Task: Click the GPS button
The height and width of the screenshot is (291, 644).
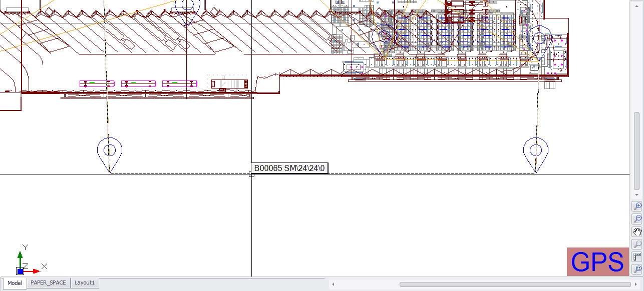Action: click(597, 261)
